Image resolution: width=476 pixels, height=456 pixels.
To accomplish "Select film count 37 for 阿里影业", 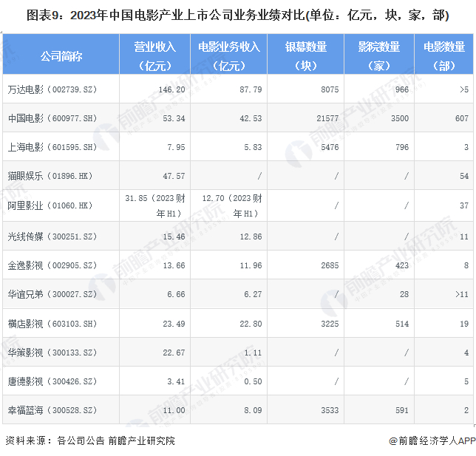I will tap(464, 206).
